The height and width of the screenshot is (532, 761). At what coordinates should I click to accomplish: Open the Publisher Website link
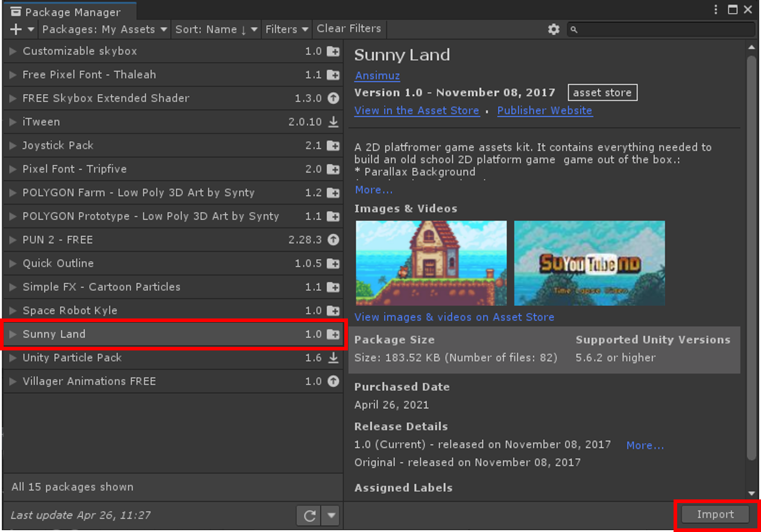click(x=545, y=110)
